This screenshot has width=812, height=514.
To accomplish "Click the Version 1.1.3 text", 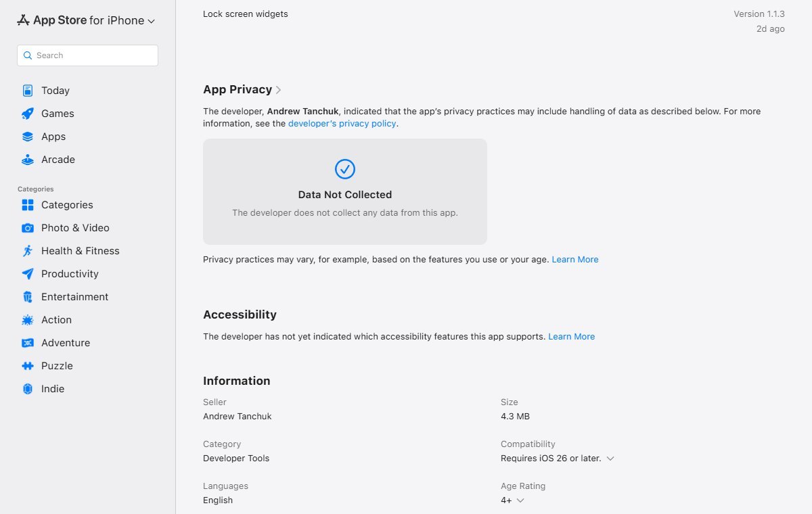I will (759, 14).
